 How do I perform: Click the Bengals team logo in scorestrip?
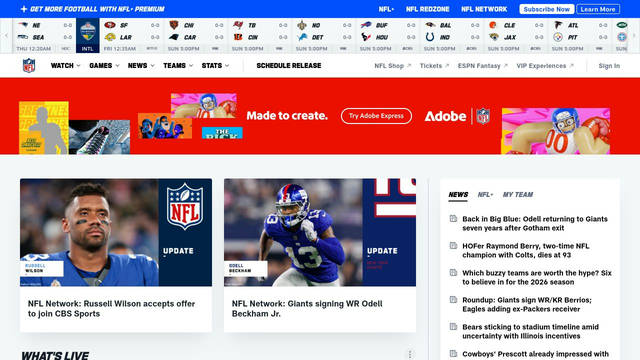tap(238, 37)
